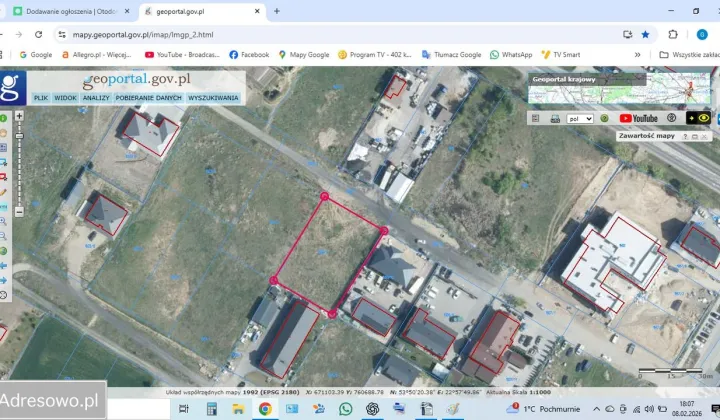Expand hidden bookmarks chevron
This screenshot has width=720, height=420.
coord(637,55)
